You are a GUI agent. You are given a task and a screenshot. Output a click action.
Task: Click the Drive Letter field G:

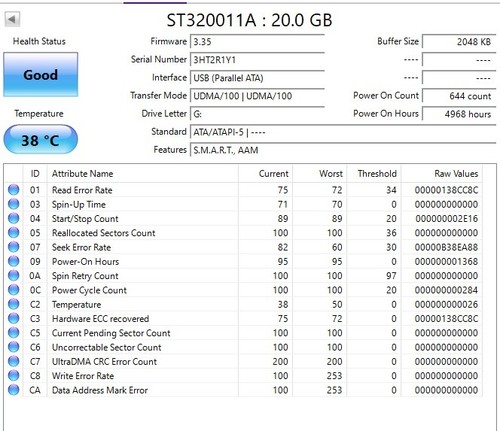pos(257,114)
